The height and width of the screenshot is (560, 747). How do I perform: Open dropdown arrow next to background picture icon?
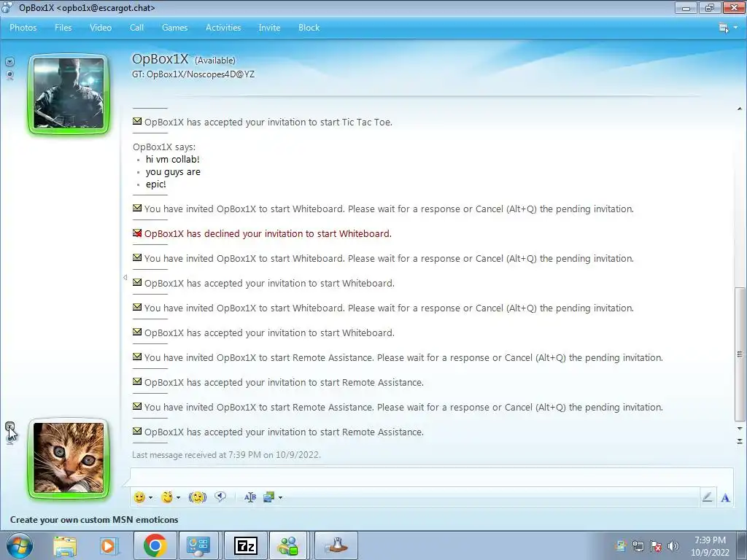click(280, 497)
